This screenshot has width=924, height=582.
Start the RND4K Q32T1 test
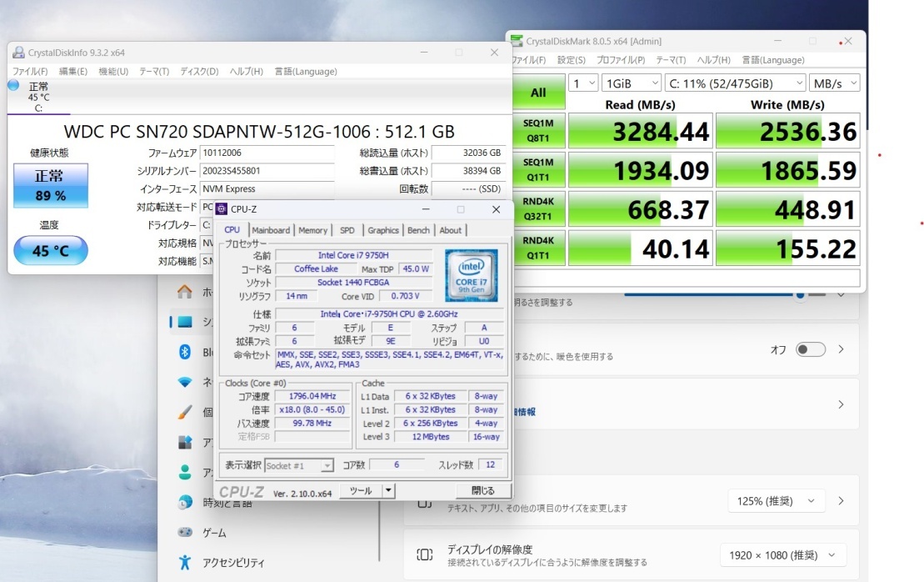[x=538, y=208]
